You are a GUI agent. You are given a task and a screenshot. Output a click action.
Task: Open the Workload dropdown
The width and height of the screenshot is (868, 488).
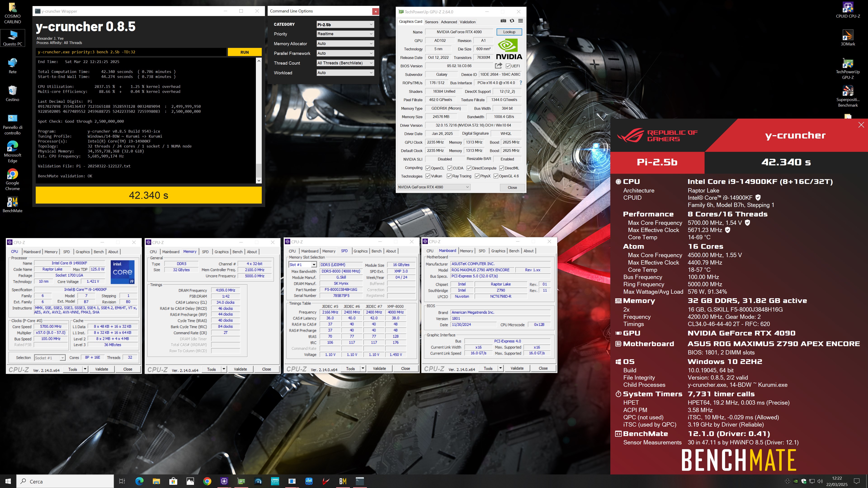(345, 73)
